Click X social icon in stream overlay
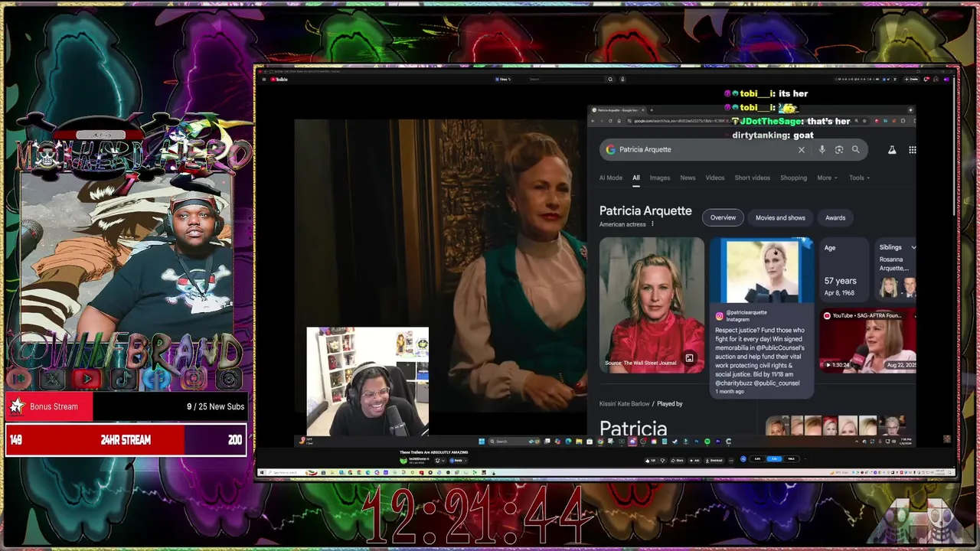This screenshot has width=980, height=551. (52, 378)
